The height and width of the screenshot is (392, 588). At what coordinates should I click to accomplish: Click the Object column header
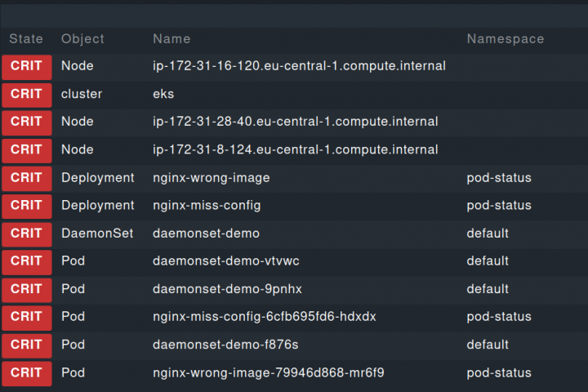(x=82, y=38)
